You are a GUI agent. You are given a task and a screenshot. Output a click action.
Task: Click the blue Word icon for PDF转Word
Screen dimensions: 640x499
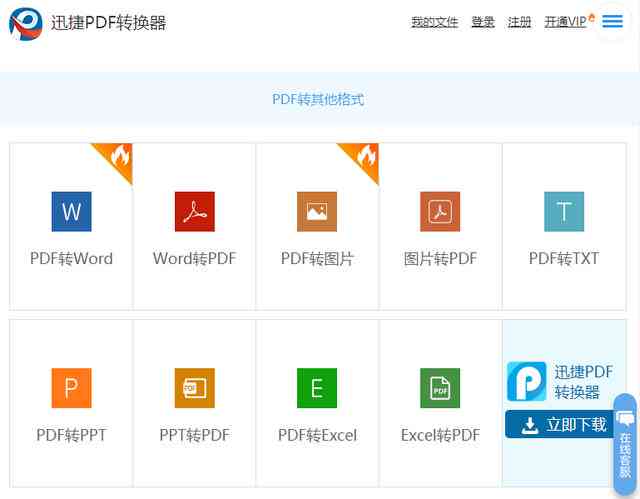tap(71, 211)
